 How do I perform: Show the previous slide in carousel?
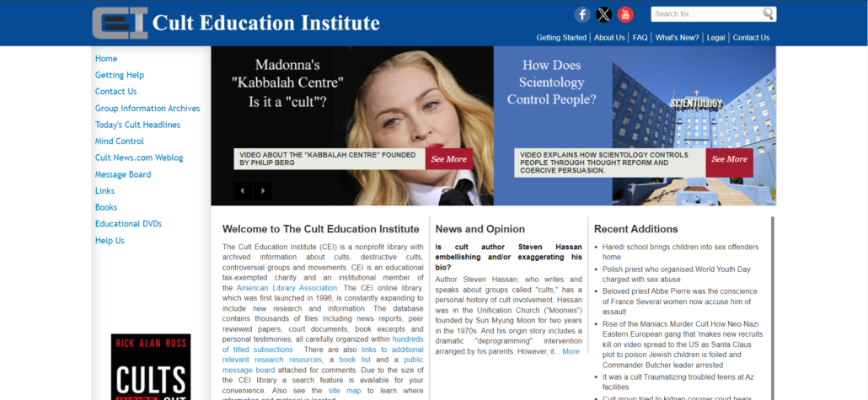pos(243,191)
